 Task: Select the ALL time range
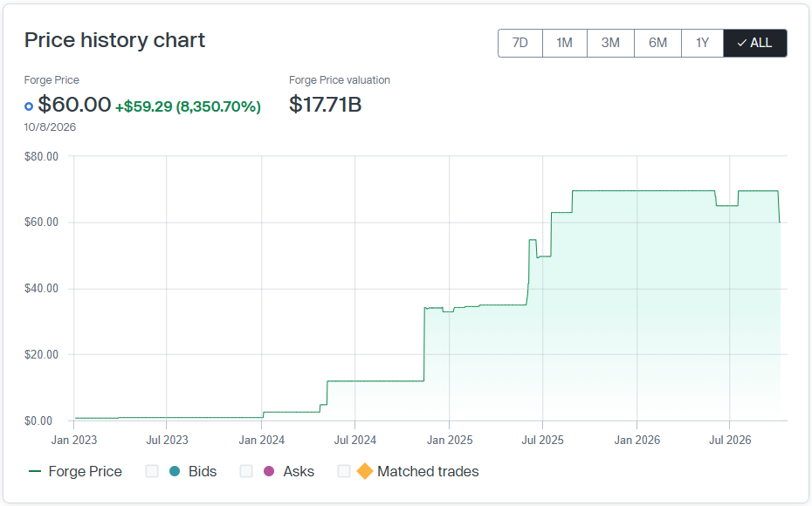pyautogui.click(x=755, y=43)
